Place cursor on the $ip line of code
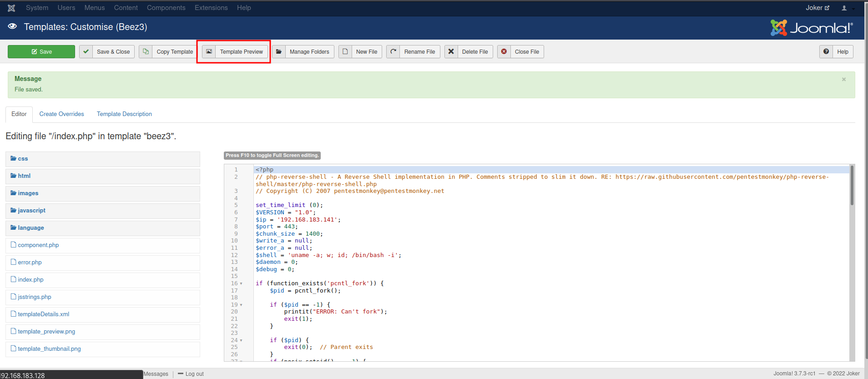 click(298, 220)
